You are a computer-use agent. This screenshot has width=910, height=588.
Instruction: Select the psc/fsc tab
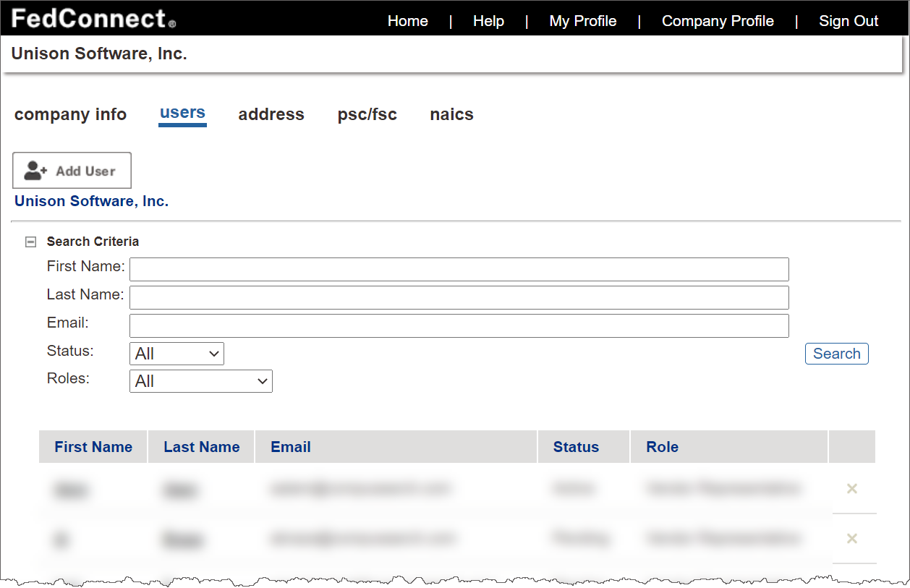[367, 114]
